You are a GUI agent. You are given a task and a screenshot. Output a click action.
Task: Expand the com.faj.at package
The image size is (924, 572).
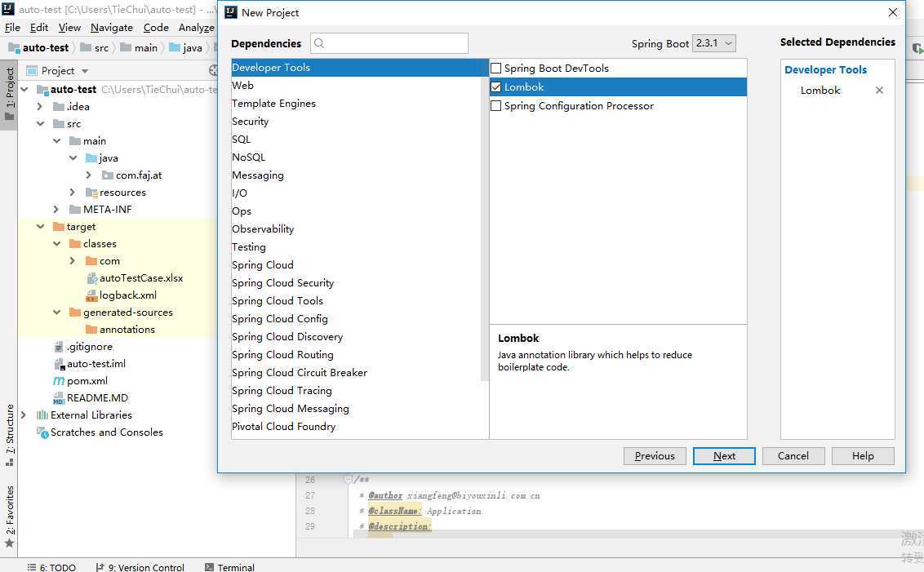(x=88, y=175)
